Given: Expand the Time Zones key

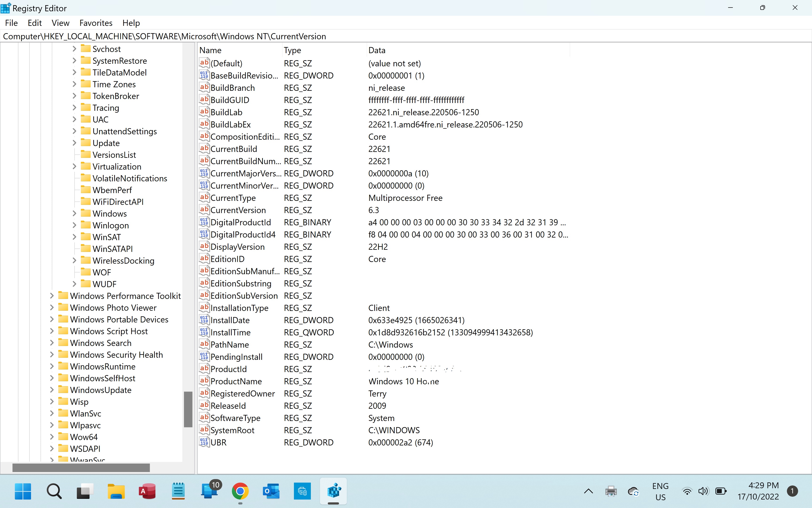Looking at the screenshot, I should tap(74, 84).
